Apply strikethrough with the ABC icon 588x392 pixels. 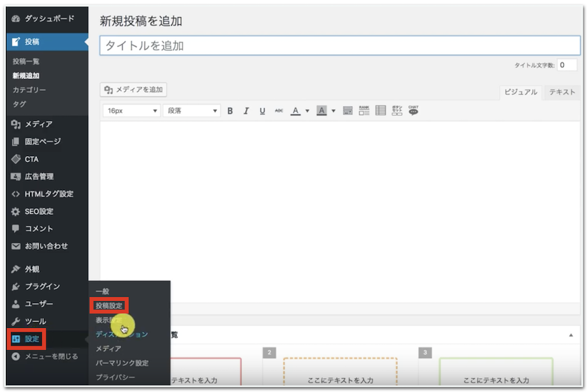pyautogui.click(x=279, y=111)
